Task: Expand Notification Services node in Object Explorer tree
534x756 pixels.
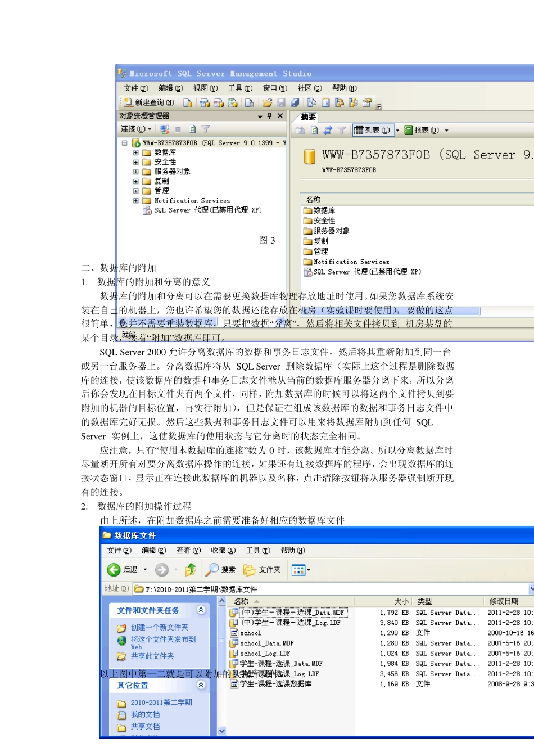Action: (135, 200)
